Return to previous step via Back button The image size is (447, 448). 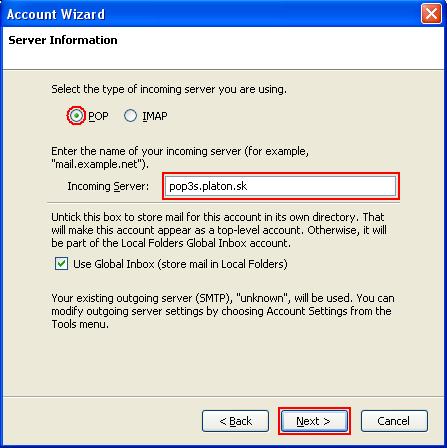pos(235,421)
